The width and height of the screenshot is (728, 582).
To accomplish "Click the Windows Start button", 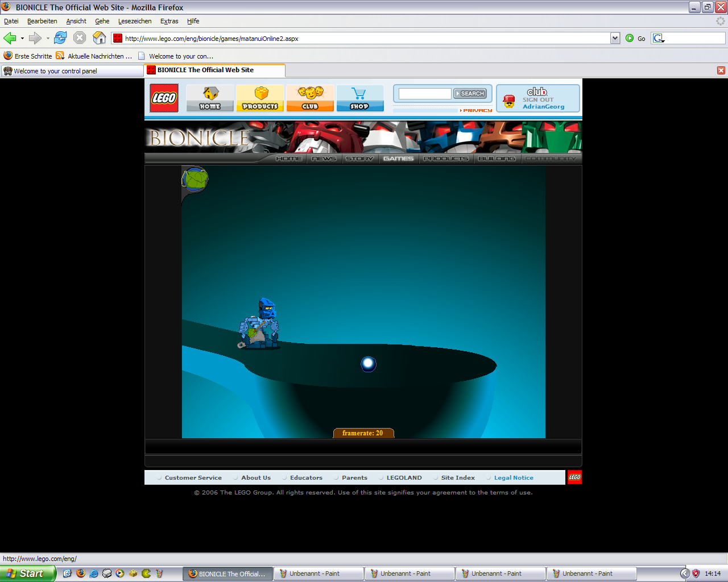I will 28,573.
